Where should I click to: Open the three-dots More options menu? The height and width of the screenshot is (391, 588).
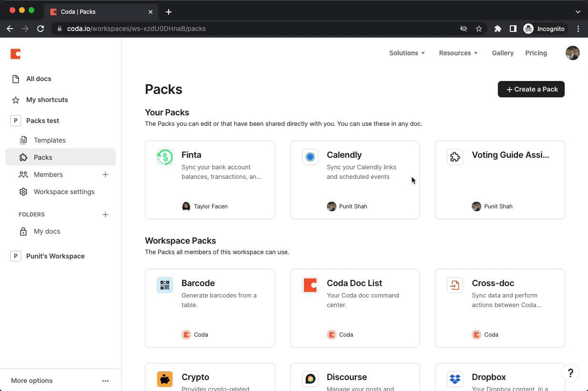tap(105, 381)
